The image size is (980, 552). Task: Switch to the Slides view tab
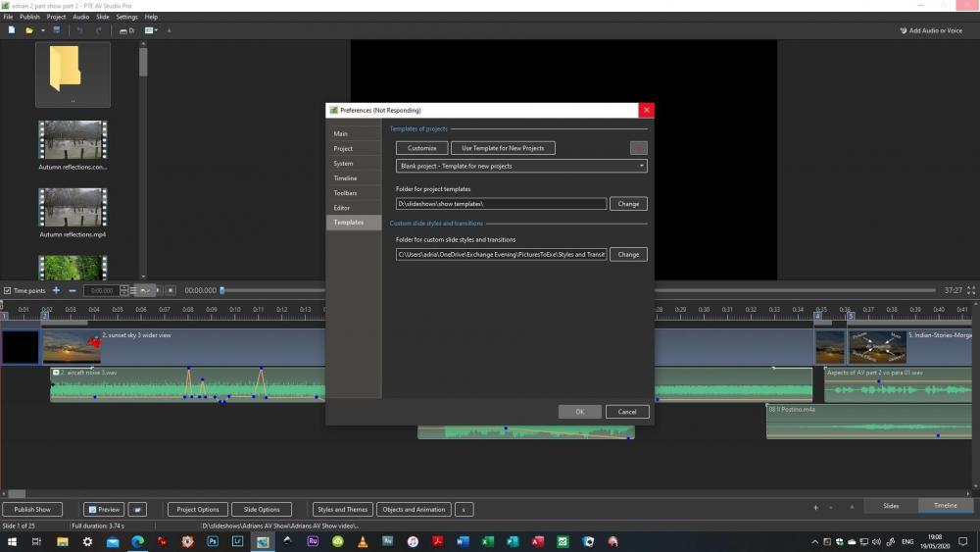(x=891, y=506)
